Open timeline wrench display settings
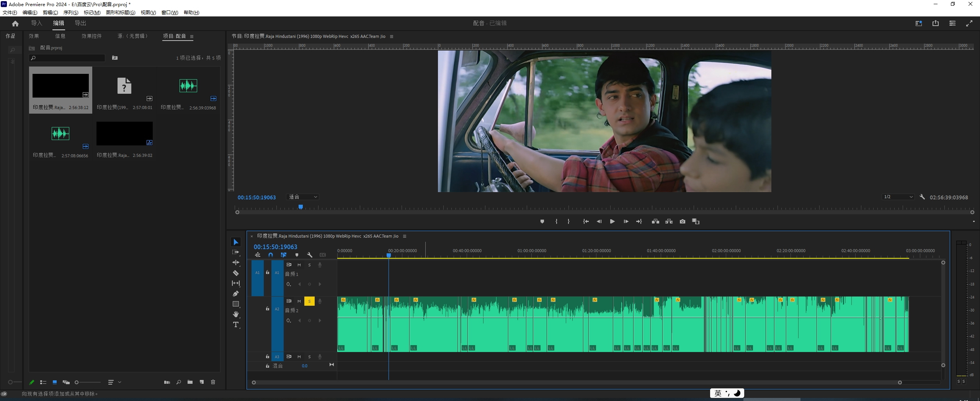 310,255
